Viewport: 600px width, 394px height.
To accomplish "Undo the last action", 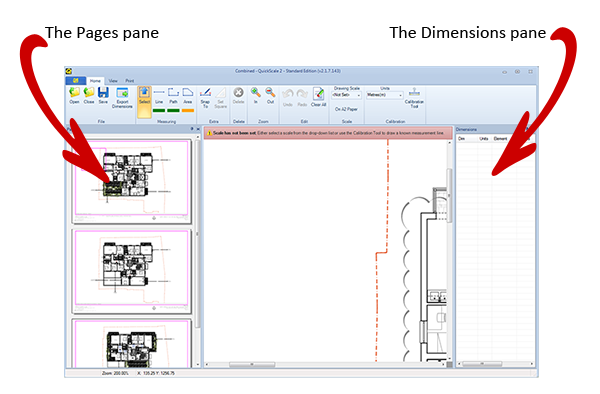I will (x=288, y=98).
